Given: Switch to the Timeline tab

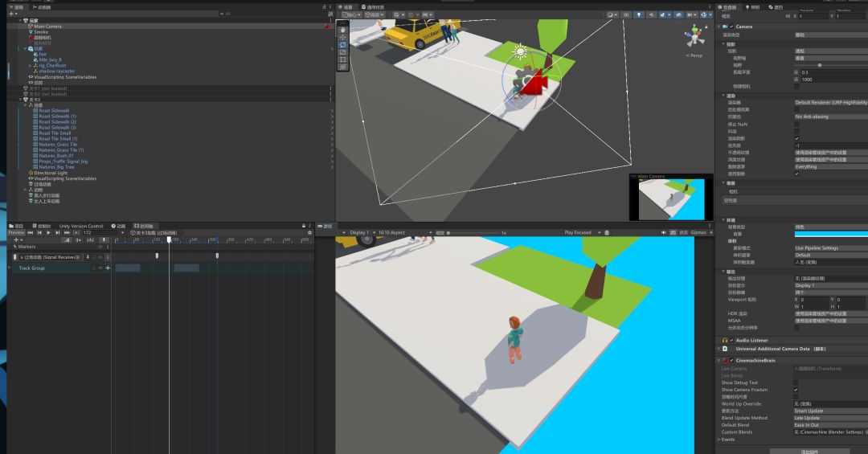Looking at the screenshot, I should 143,226.
